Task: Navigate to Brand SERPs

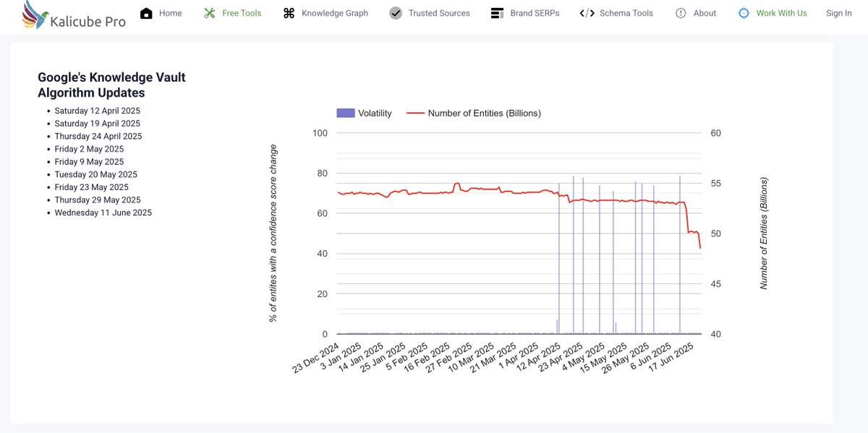Action: pyautogui.click(x=535, y=13)
